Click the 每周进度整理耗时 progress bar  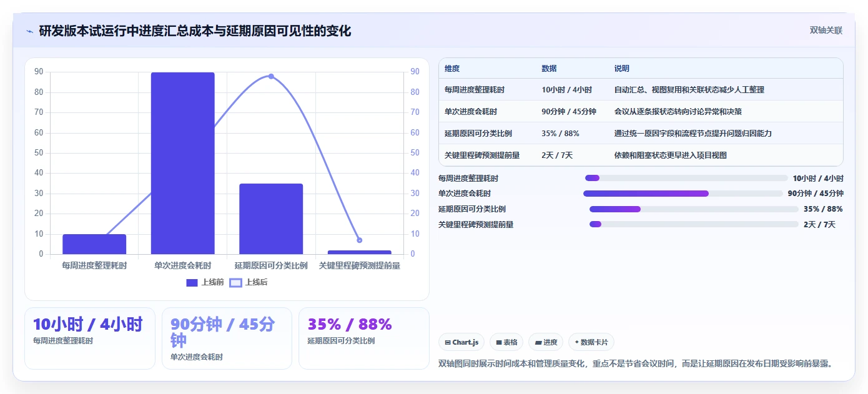(686, 178)
